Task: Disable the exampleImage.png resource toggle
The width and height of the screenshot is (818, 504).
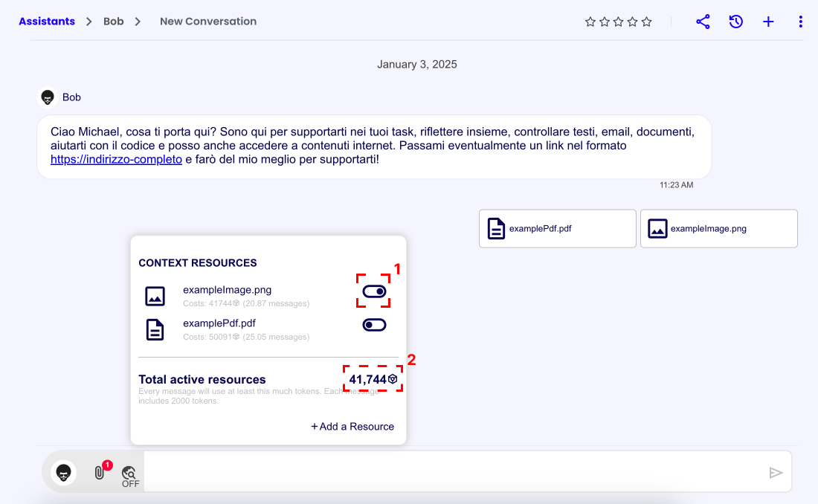Action: (x=374, y=291)
